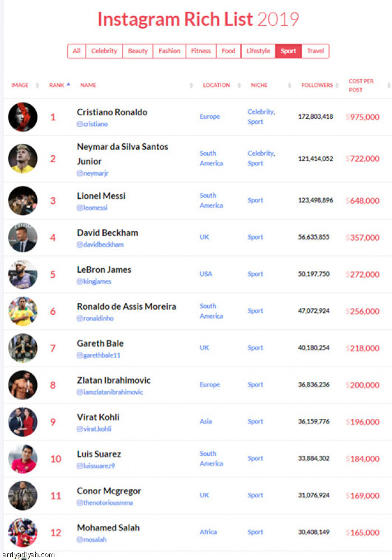The image size is (392, 560).
Task: Sort table by Rank column arrow
Action: click(68, 85)
